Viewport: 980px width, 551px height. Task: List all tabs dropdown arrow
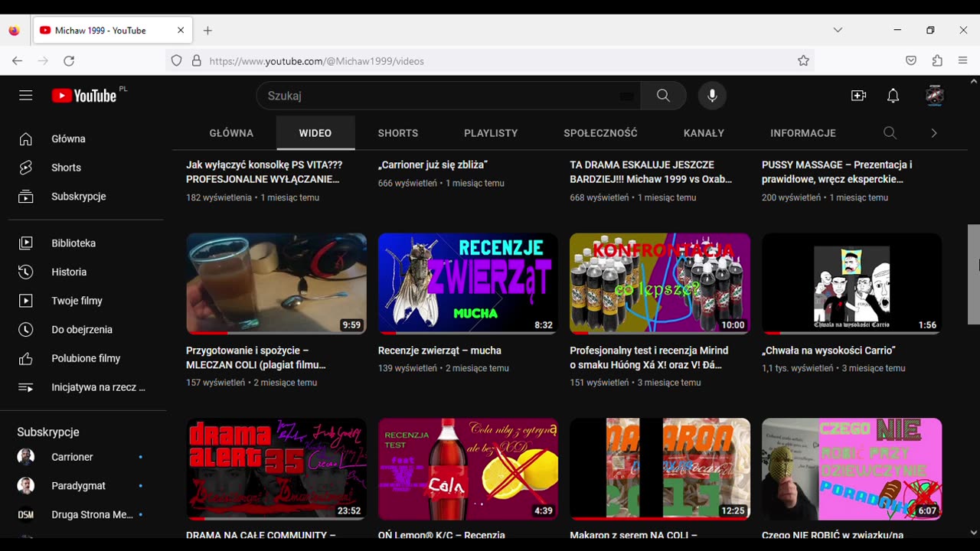tap(838, 30)
